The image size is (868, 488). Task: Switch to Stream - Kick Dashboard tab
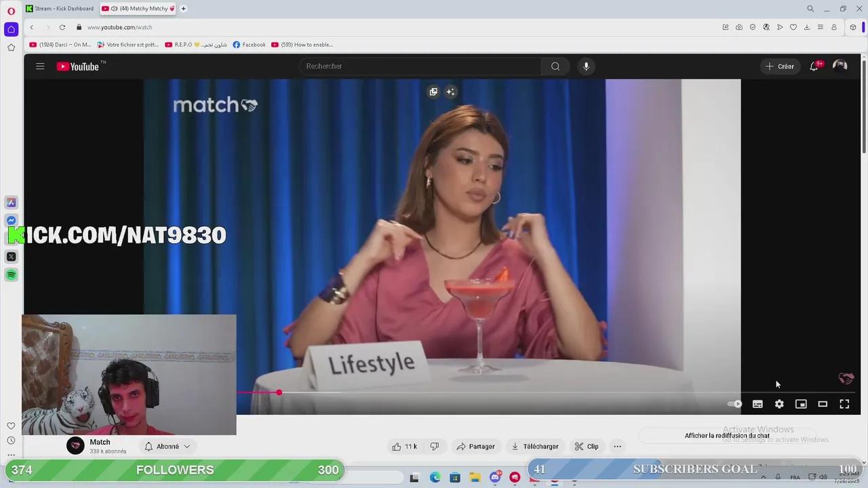[60, 9]
